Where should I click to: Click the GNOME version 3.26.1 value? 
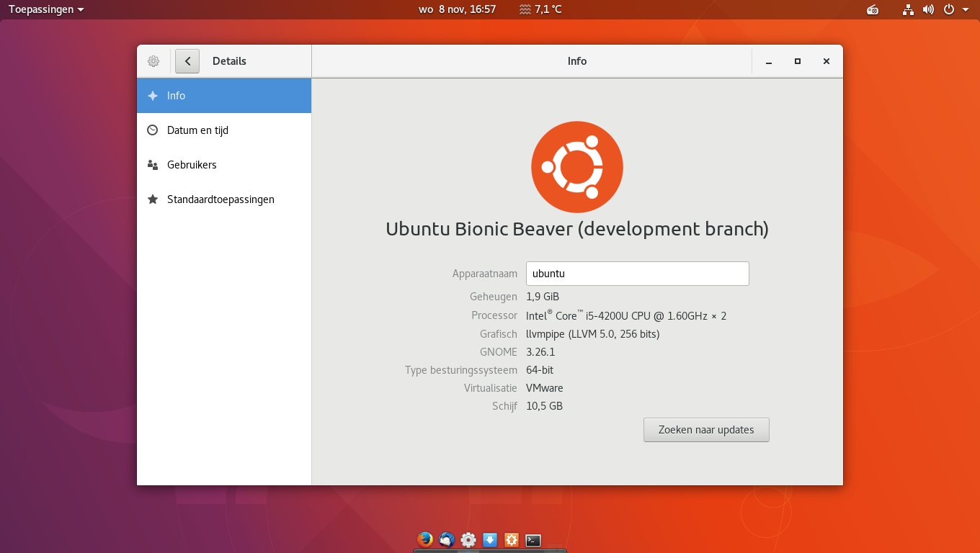(x=540, y=352)
